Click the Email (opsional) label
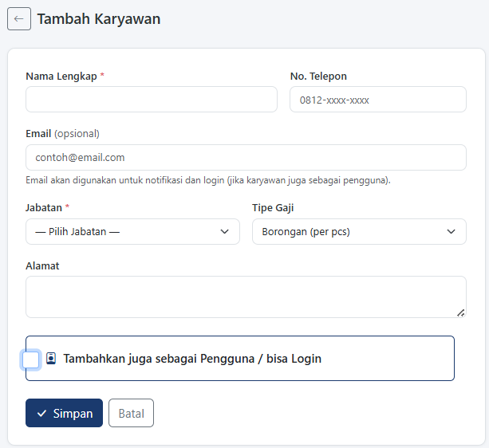489x448 pixels. 63,134
